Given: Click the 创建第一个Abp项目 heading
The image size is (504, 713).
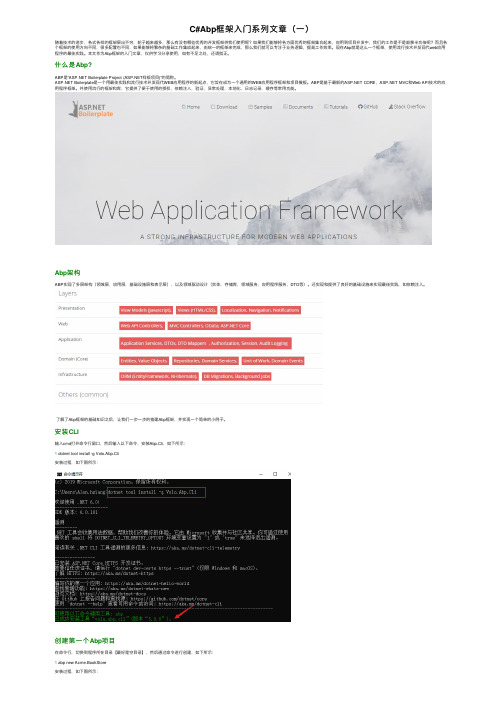Looking at the screenshot, I should tap(85, 640).
